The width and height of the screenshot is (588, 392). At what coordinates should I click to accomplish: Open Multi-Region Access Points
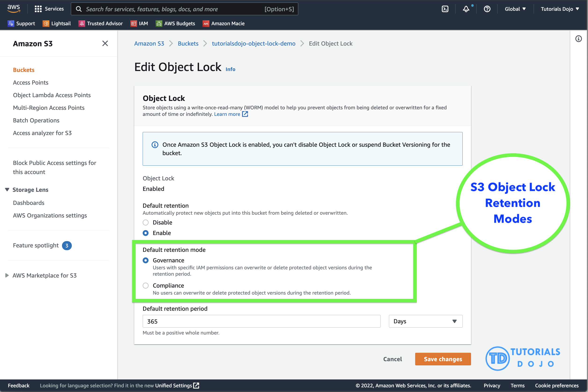[x=49, y=108]
